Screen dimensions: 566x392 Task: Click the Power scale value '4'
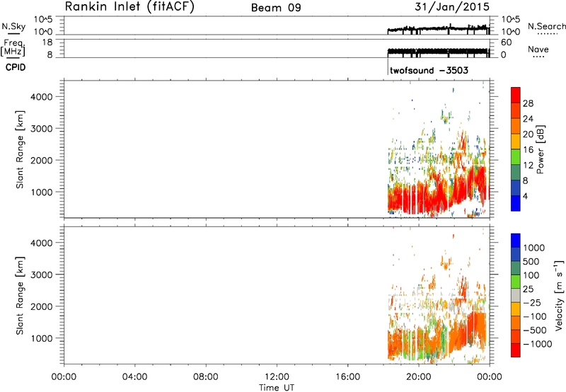point(525,196)
